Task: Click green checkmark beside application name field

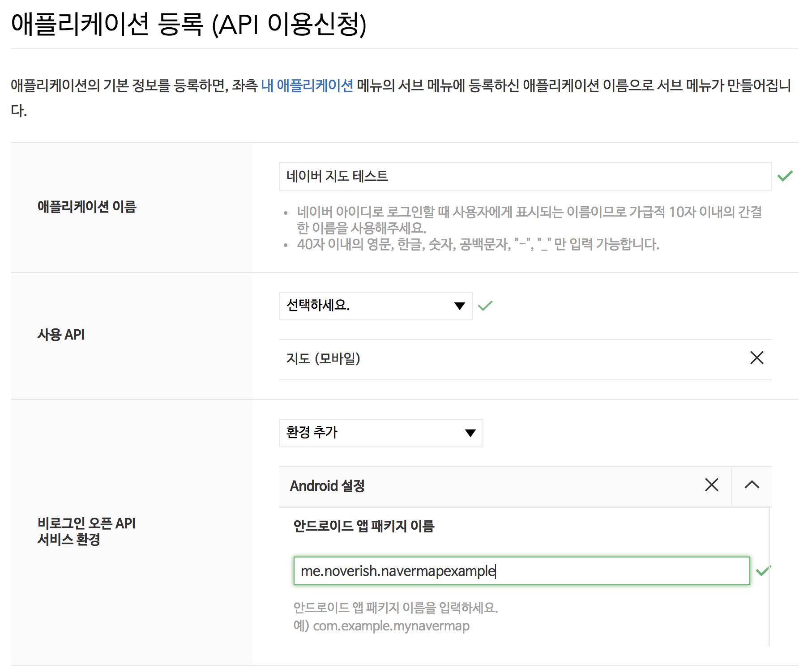Action: [785, 176]
